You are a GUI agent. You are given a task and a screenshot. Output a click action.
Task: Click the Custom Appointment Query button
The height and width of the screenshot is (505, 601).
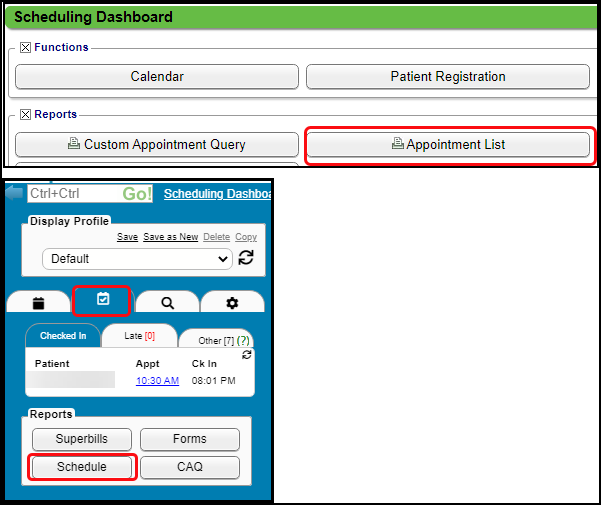pyautogui.click(x=157, y=145)
